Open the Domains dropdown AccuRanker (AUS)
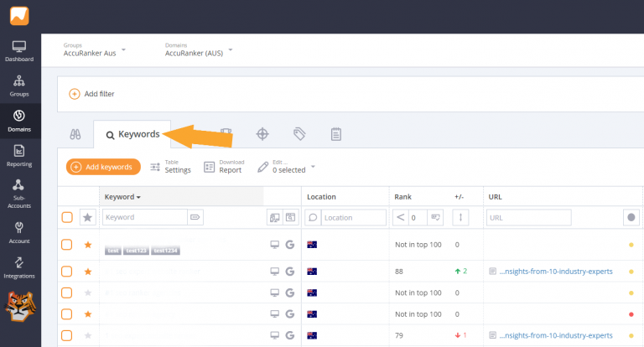The height and width of the screenshot is (347, 644). point(199,49)
